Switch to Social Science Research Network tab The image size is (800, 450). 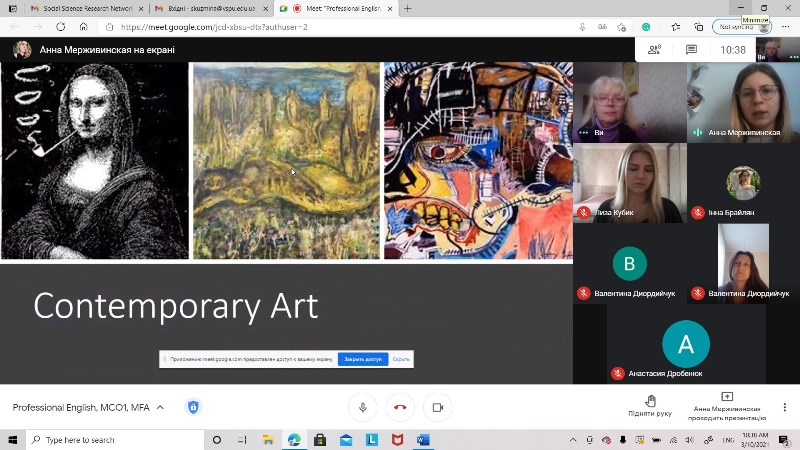[88, 9]
